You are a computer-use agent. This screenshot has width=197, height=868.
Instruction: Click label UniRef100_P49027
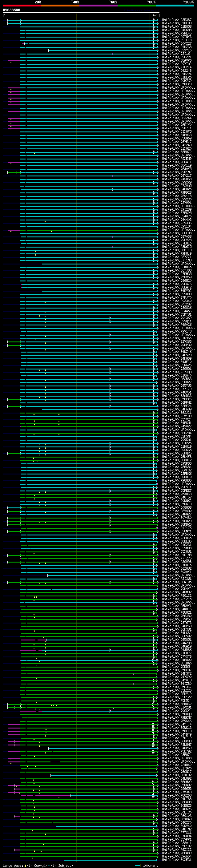(176, 426)
